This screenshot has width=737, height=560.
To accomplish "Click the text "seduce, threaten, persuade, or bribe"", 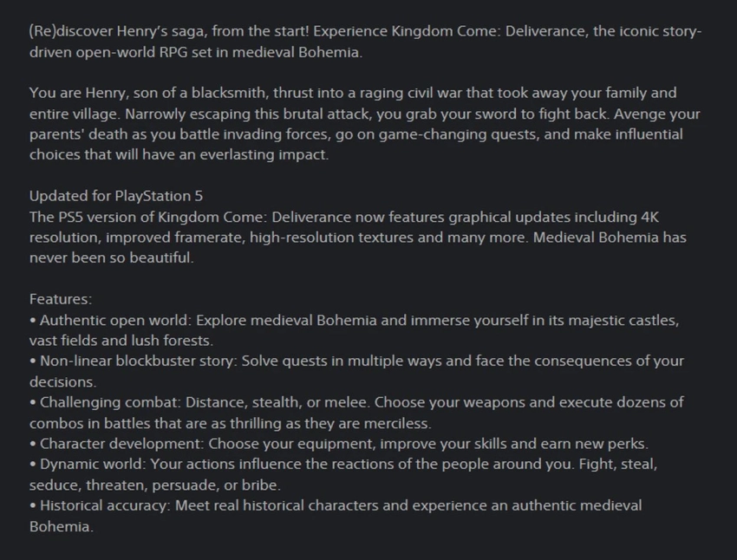I will pyautogui.click(x=154, y=485).
